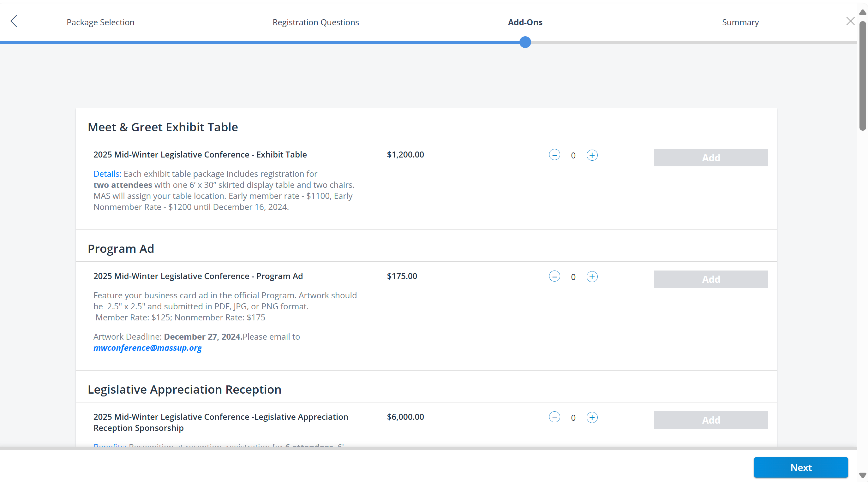Decrease Exhibit Table quantity with minus icon
The image size is (868, 482).
click(554, 155)
